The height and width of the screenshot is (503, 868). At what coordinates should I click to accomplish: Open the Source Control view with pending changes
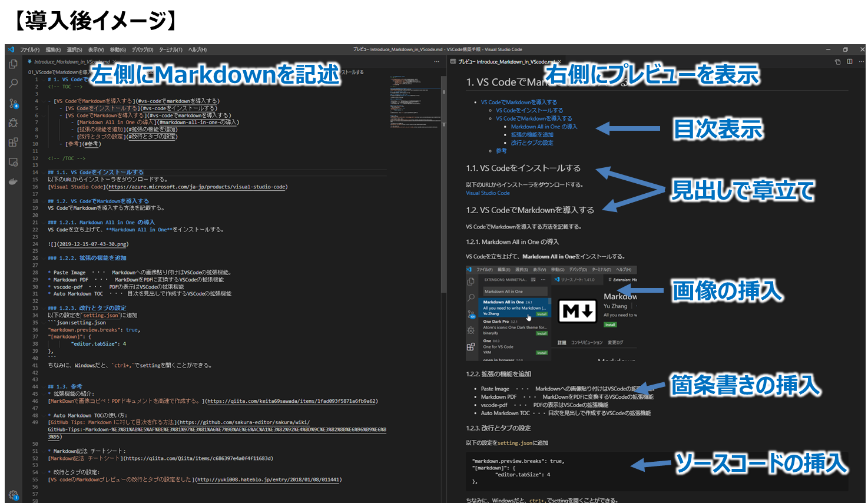coord(13,103)
